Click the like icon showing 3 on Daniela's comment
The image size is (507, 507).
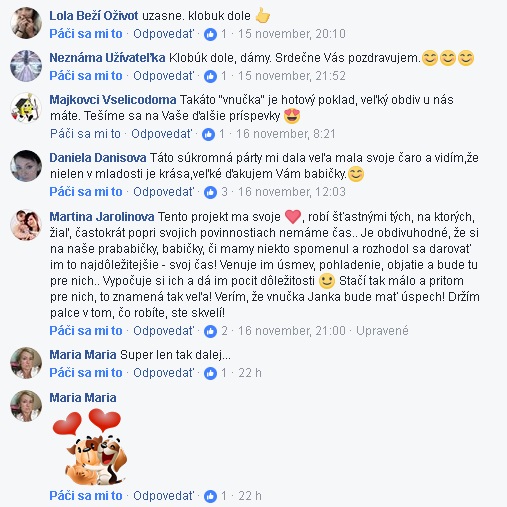coord(210,192)
